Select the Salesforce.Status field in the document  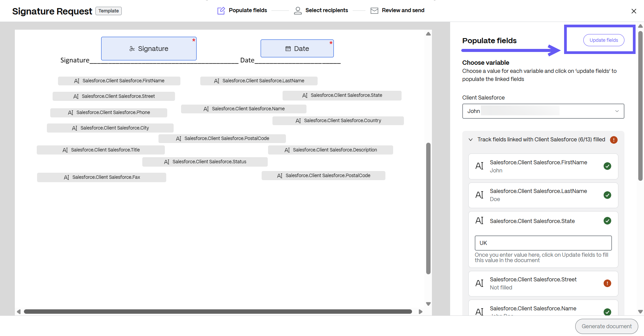pos(205,162)
